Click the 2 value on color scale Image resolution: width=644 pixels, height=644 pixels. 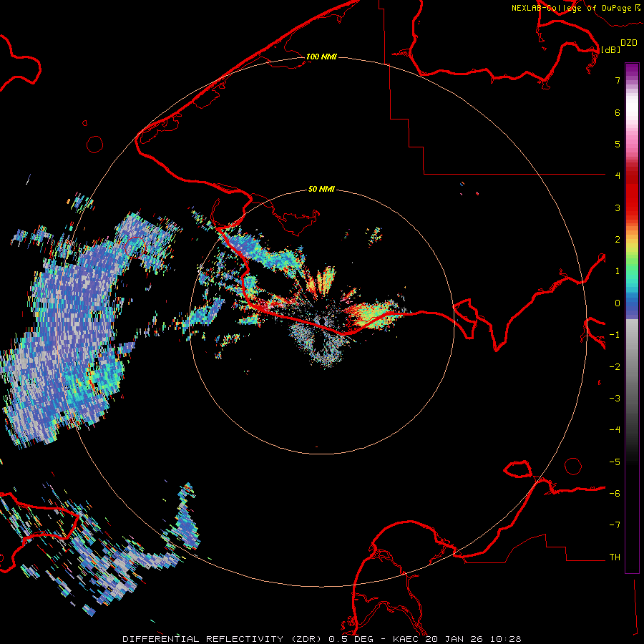[x=618, y=240]
